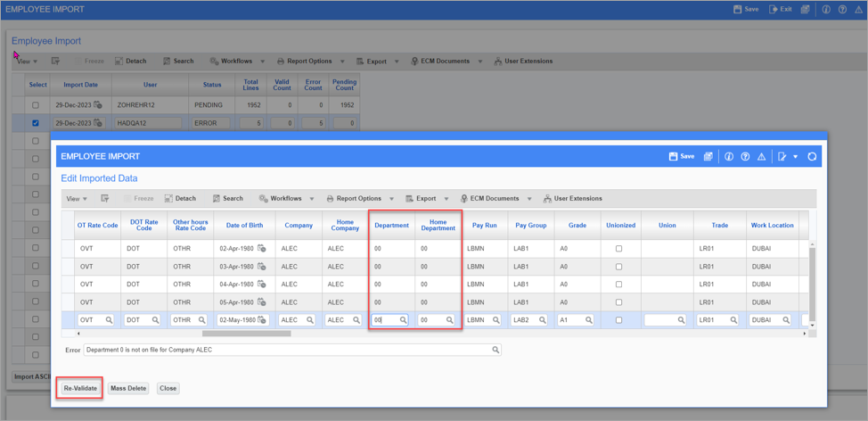Open help icon in background window header
Screen dimensions: 868x421
pos(842,10)
